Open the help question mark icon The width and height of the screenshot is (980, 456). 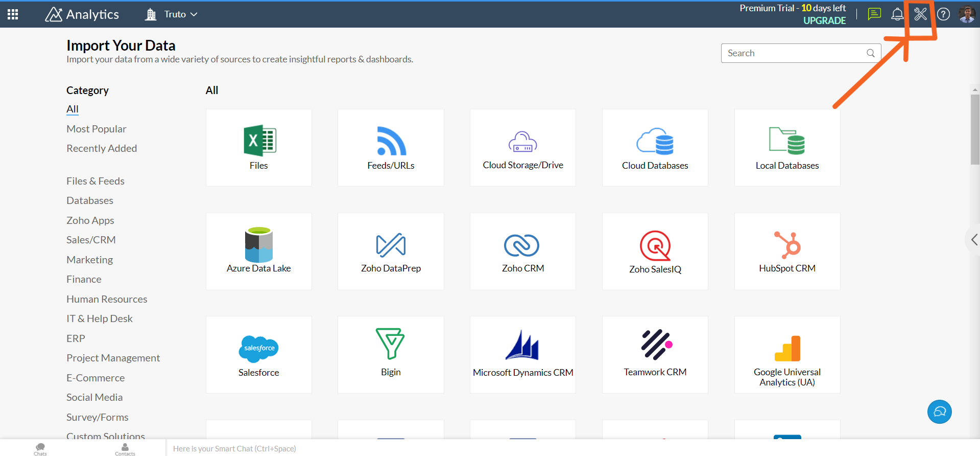(x=944, y=14)
